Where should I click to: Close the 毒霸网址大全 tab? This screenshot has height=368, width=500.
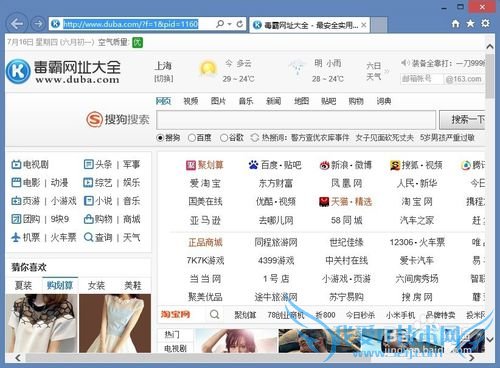pos(364,25)
